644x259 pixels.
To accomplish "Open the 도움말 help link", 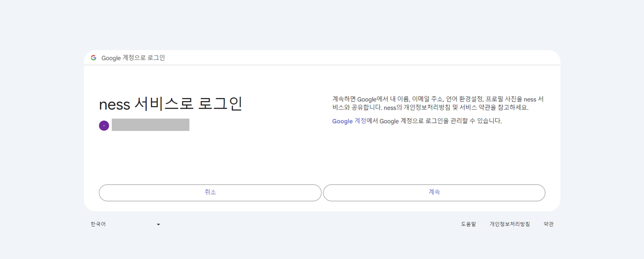I will 468,224.
